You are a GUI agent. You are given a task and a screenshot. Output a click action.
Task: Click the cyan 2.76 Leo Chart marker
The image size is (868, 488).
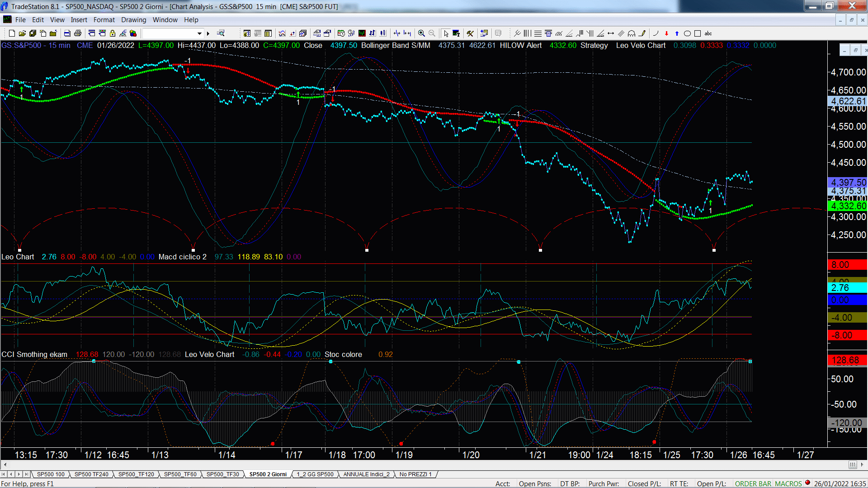(847, 288)
